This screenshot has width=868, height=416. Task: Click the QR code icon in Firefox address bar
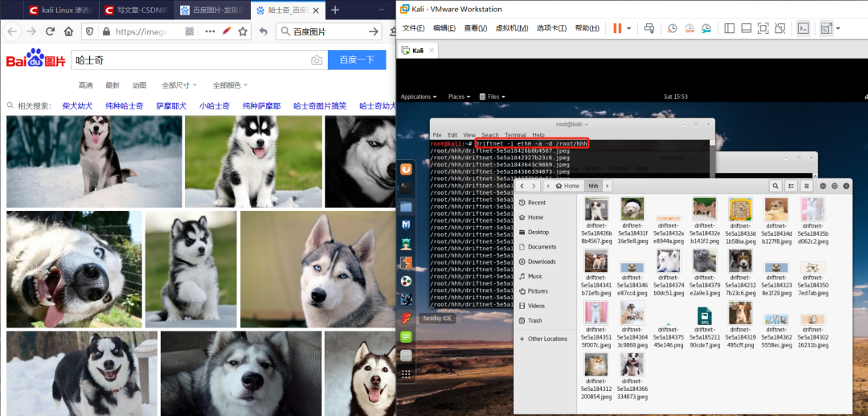click(190, 31)
